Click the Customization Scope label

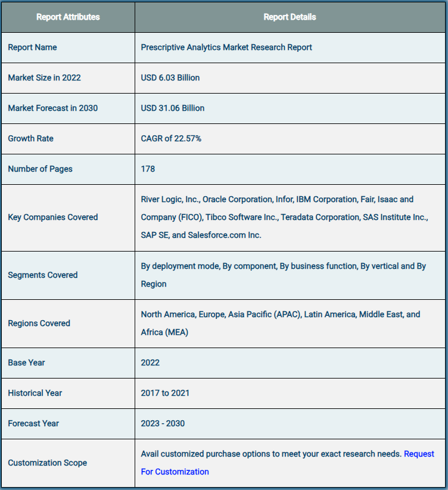(48, 463)
